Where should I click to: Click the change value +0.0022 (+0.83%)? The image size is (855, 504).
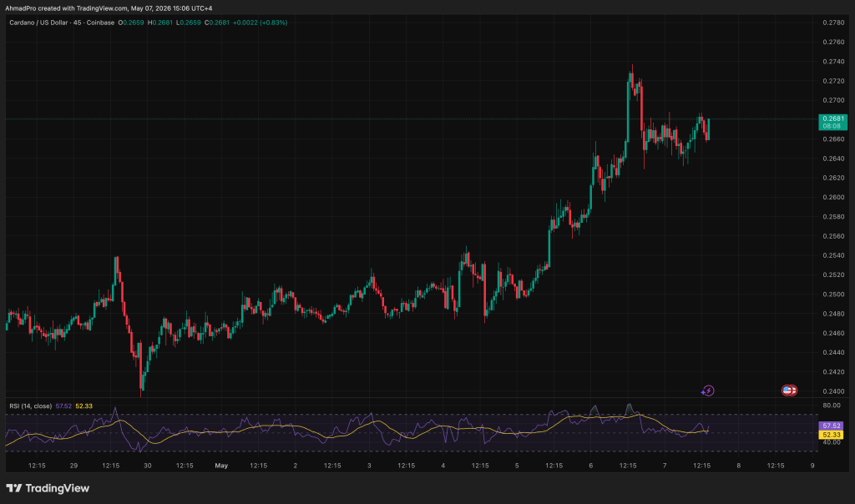pos(261,23)
